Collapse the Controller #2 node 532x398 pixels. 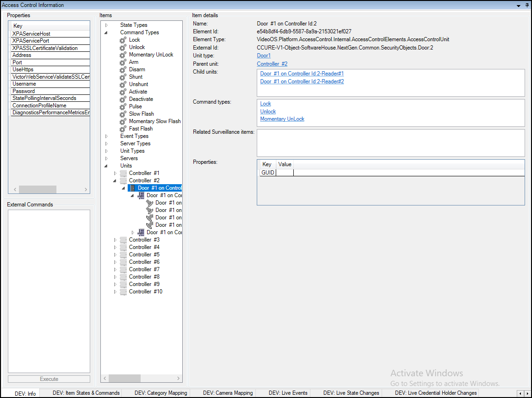tap(115, 180)
